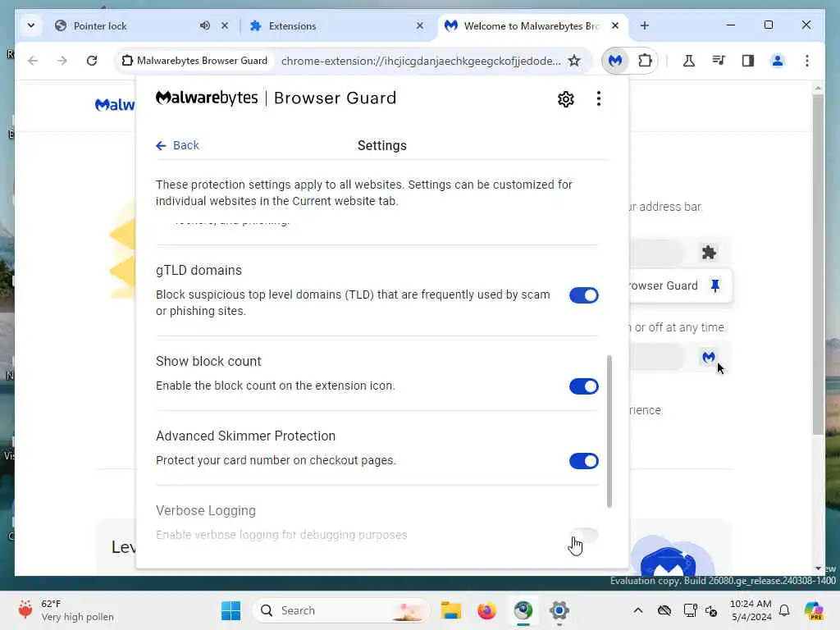Image resolution: width=840 pixels, height=630 pixels.
Task: Click the puzzle piece icon on welcome page
Action: pyautogui.click(x=709, y=253)
